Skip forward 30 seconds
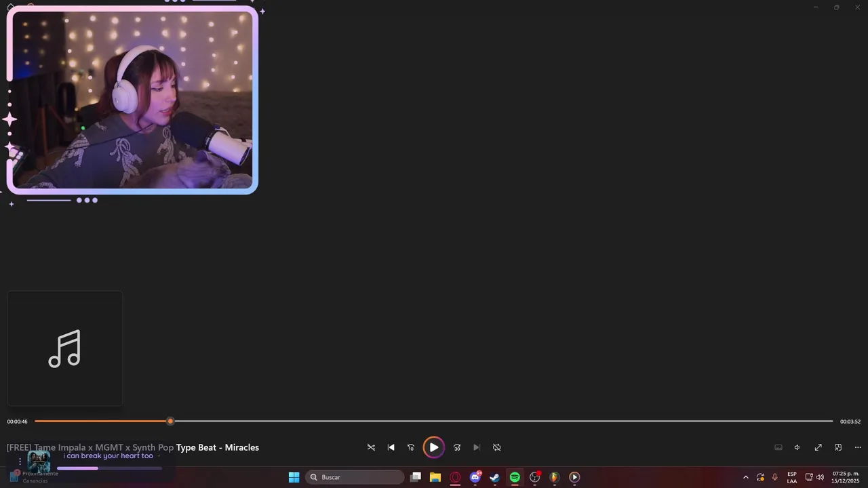The width and height of the screenshot is (868, 488). tap(457, 447)
